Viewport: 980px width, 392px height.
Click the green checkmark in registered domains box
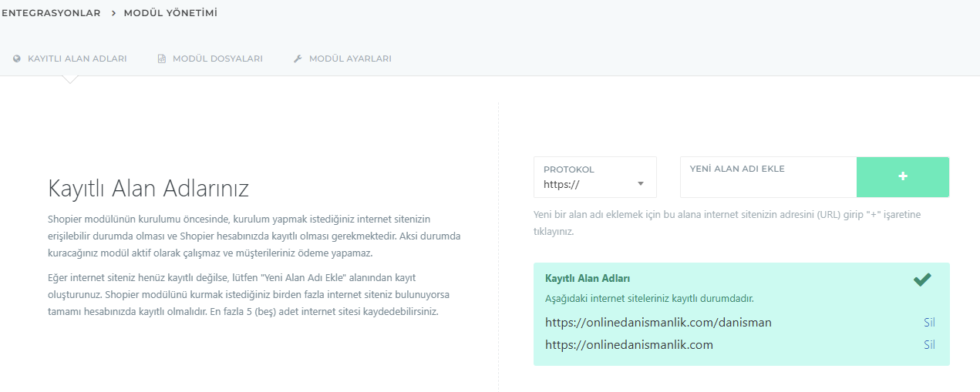[922, 280]
